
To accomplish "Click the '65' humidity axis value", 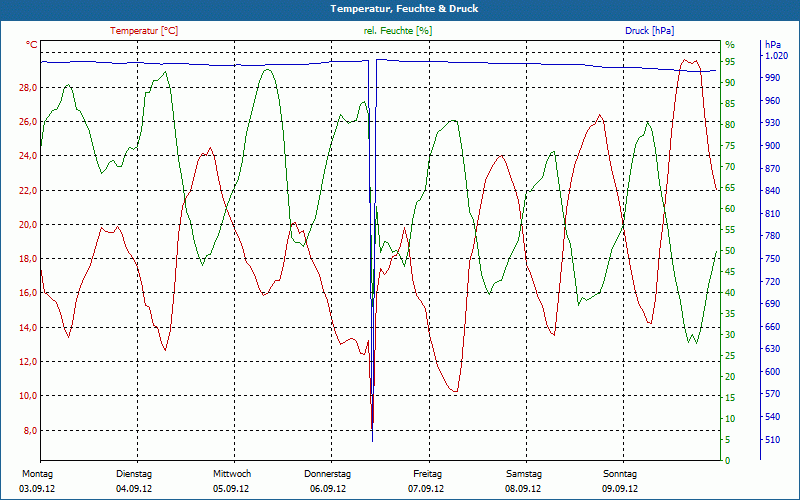I will click(730, 188).
